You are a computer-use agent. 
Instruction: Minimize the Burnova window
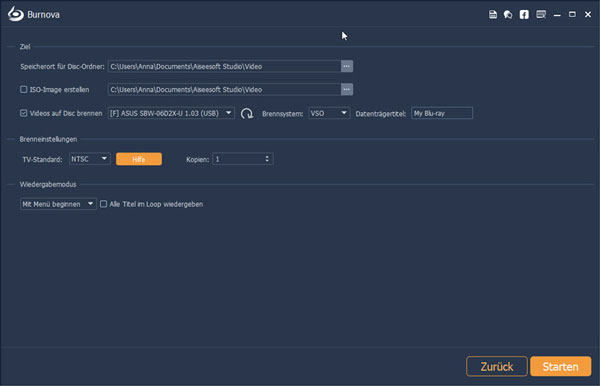(x=557, y=15)
